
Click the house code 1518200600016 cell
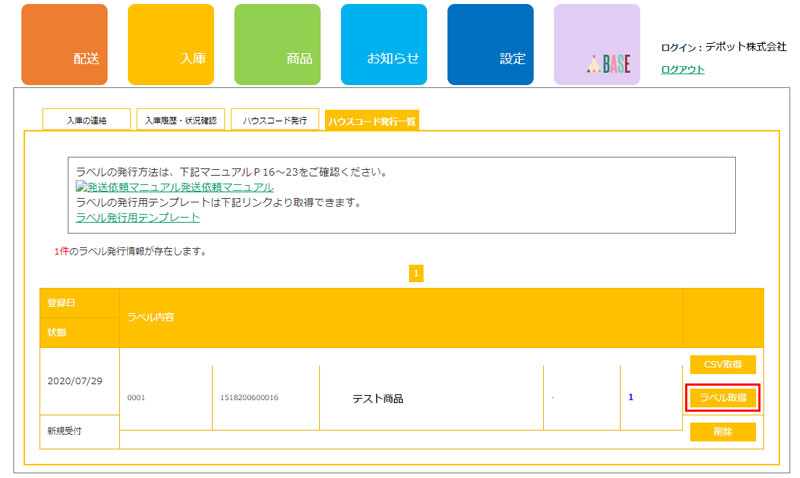(249, 398)
